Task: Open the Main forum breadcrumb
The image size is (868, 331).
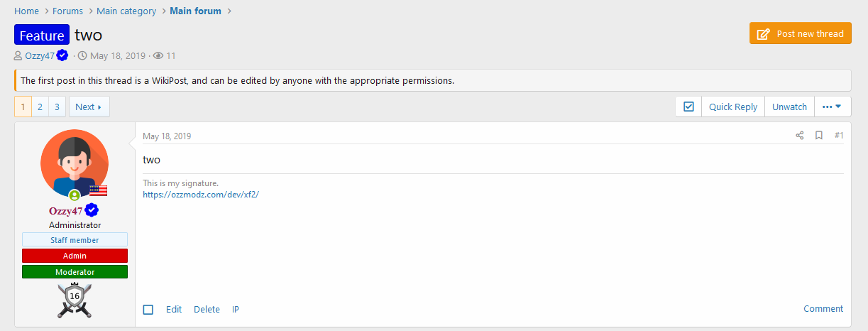Action: coord(195,11)
